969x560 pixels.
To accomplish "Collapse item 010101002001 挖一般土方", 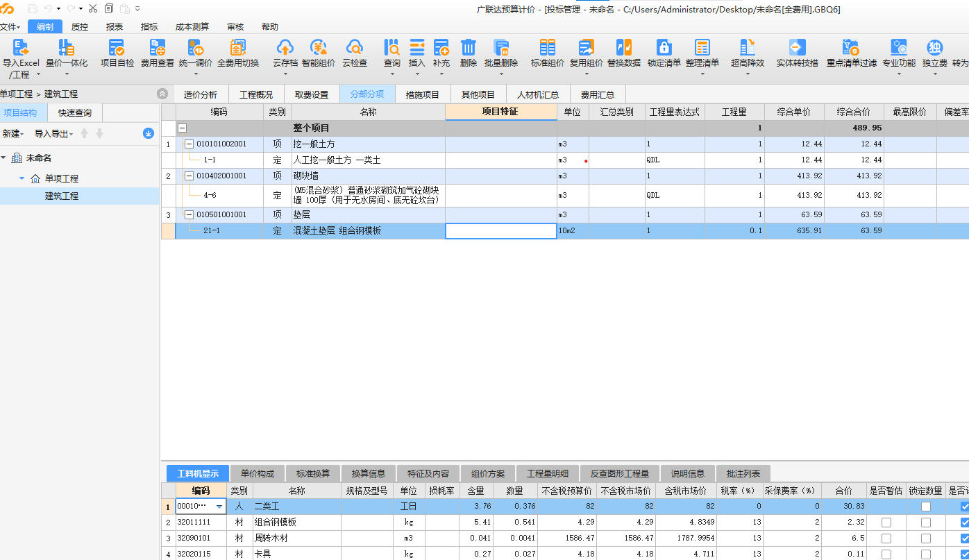I will tap(189, 144).
